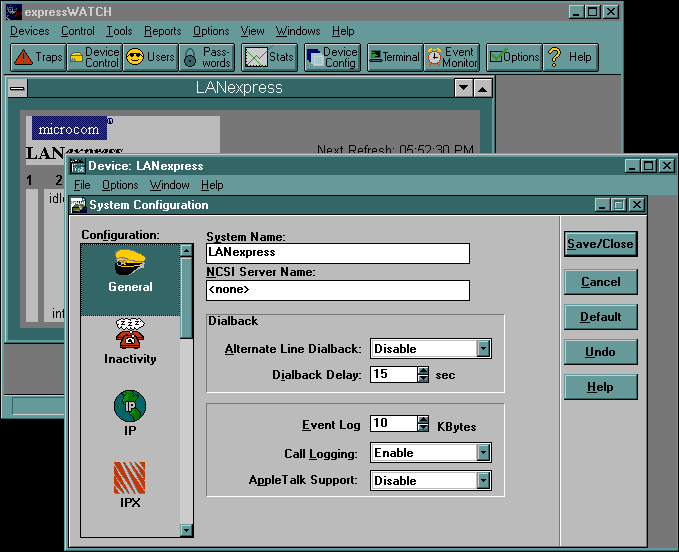Viewport: 679px width, 552px height.
Task: Open the Options checkmark toolbar button
Action: [514, 57]
